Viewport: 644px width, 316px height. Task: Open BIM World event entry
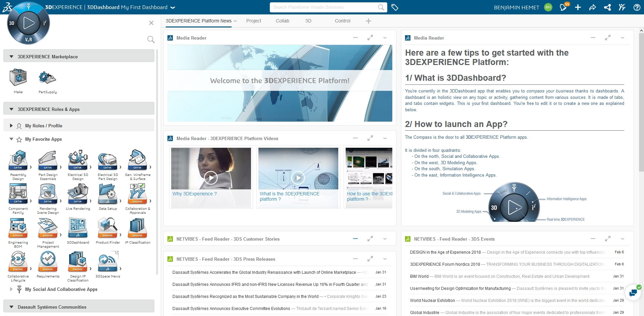point(517,276)
